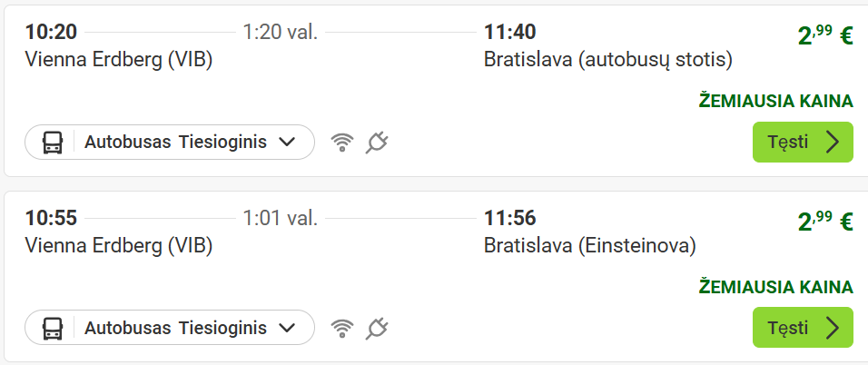Click Vienna Erdberg (VIB) on the 10:55 trip

point(118,245)
